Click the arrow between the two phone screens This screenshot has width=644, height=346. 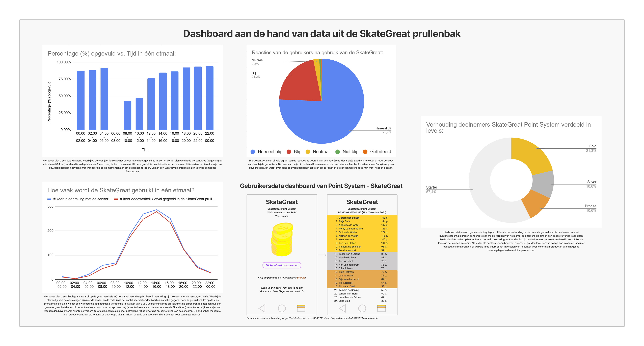(x=322, y=255)
